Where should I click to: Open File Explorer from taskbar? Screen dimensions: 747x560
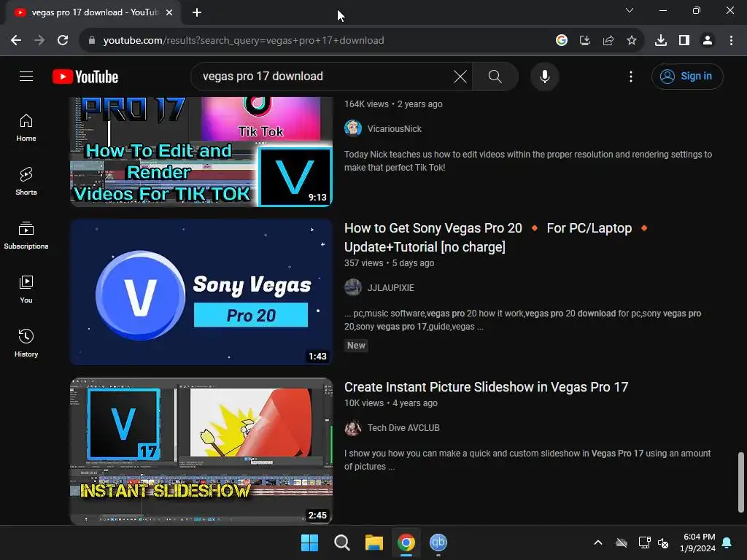(x=374, y=542)
